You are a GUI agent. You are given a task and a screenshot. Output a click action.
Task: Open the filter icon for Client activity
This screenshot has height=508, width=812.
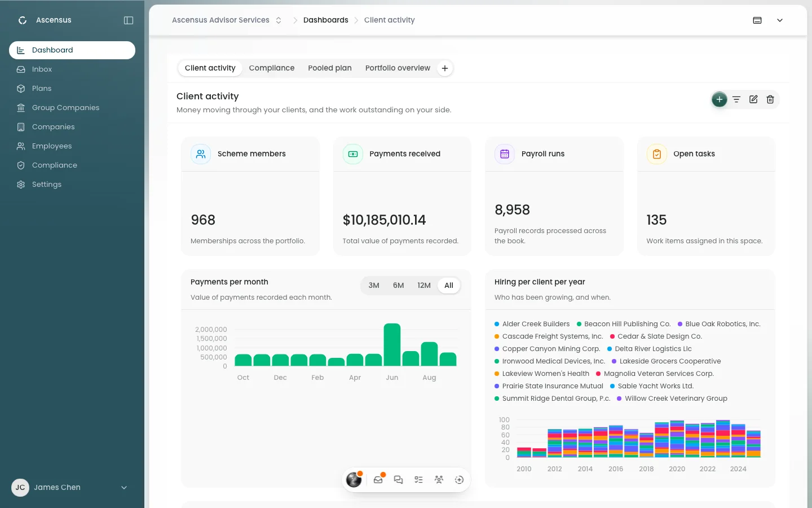(736, 99)
